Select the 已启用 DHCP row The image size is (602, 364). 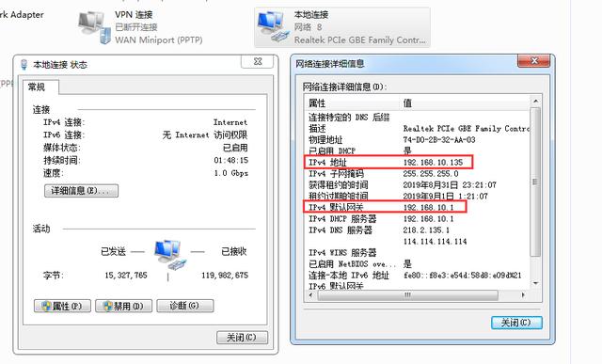pyautogui.click(x=418, y=150)
